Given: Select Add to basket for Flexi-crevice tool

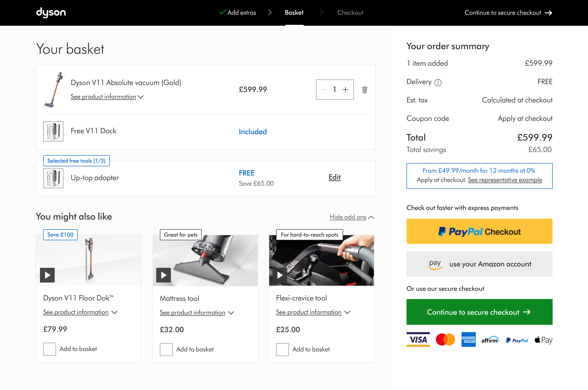Looking at the screenshot, I should 282,349.
